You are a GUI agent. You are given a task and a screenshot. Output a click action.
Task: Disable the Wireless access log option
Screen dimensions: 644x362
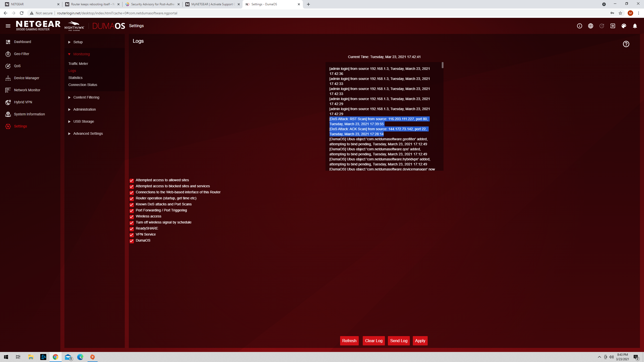click(x=132, y=217)
